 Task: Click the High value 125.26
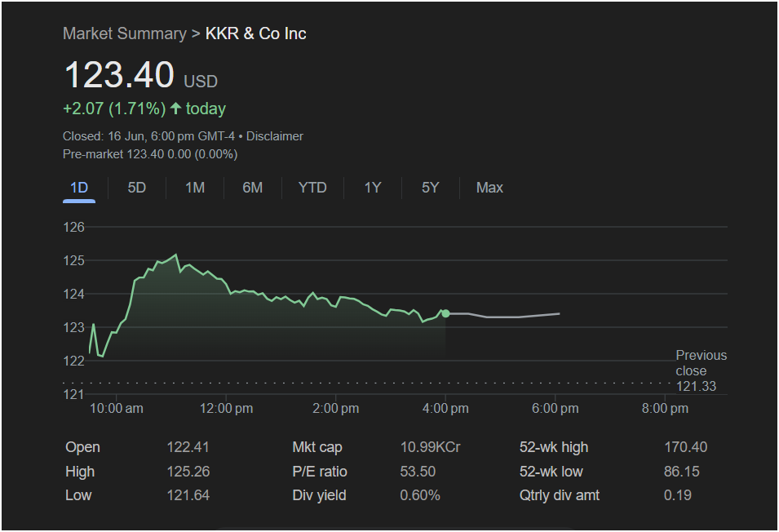tap(188, 472)
